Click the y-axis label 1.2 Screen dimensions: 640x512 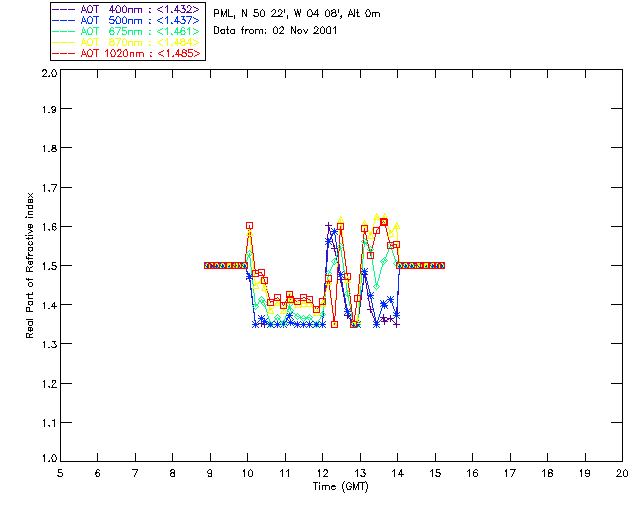point(49,384)
